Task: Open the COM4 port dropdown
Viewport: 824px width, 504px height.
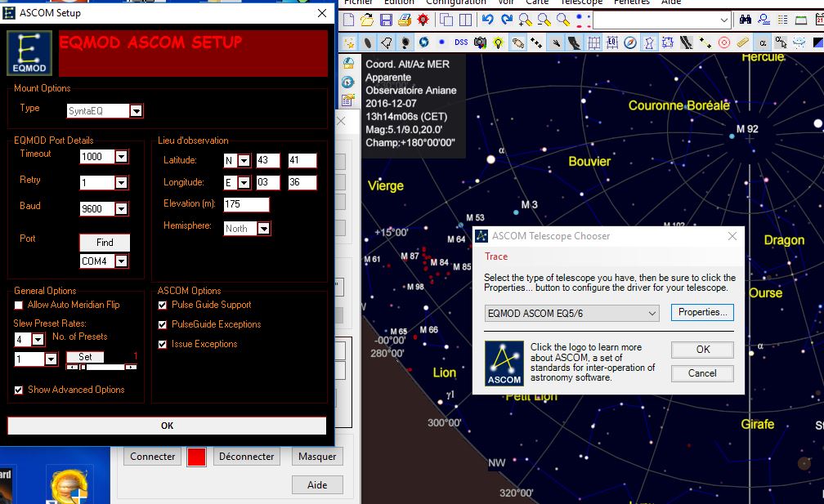Action: click(x=121, y=261)
